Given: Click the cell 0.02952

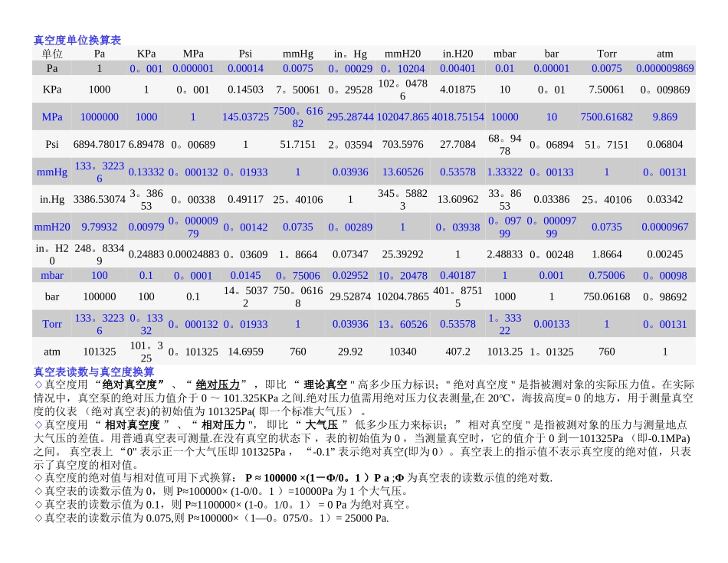Looking at the screenshot, I should pos(350,275).
